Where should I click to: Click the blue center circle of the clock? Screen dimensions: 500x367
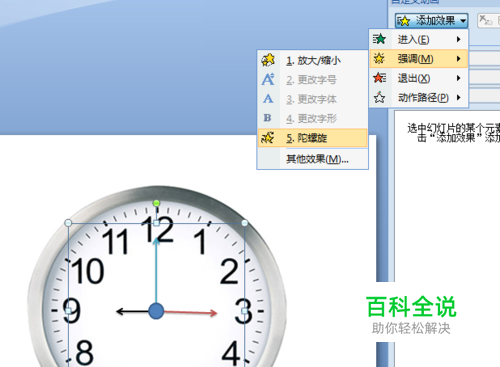coord(156,311)
